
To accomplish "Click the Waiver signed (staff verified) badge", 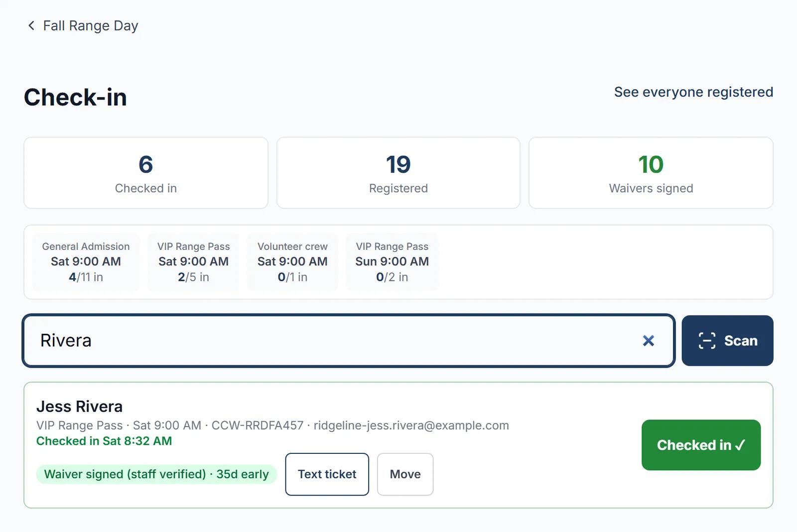I will (x=156, y=474).
